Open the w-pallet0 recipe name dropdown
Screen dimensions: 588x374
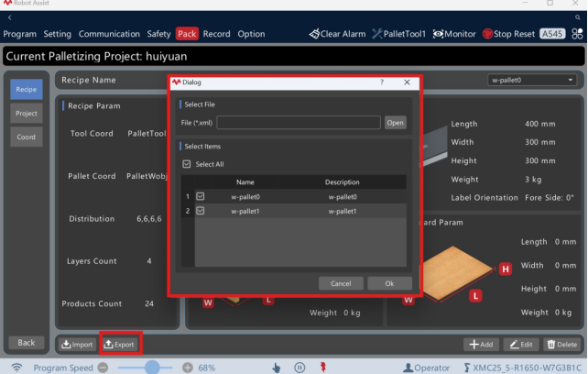coord(532,80)
